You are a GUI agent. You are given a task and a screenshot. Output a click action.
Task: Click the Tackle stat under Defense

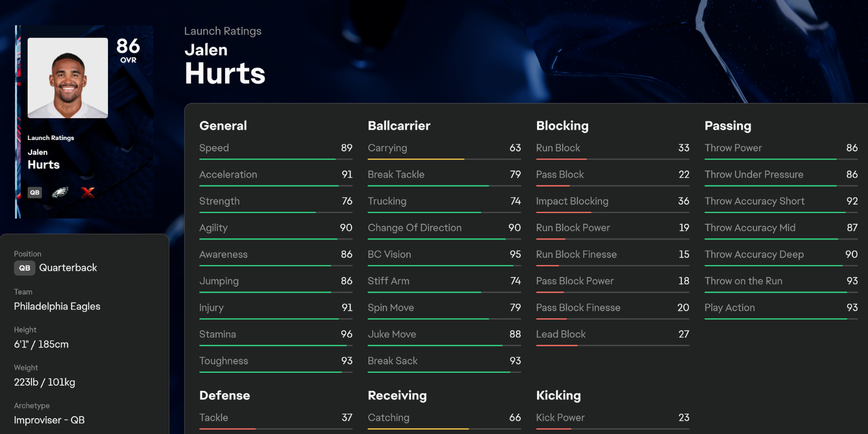click(x=276, y=418)
